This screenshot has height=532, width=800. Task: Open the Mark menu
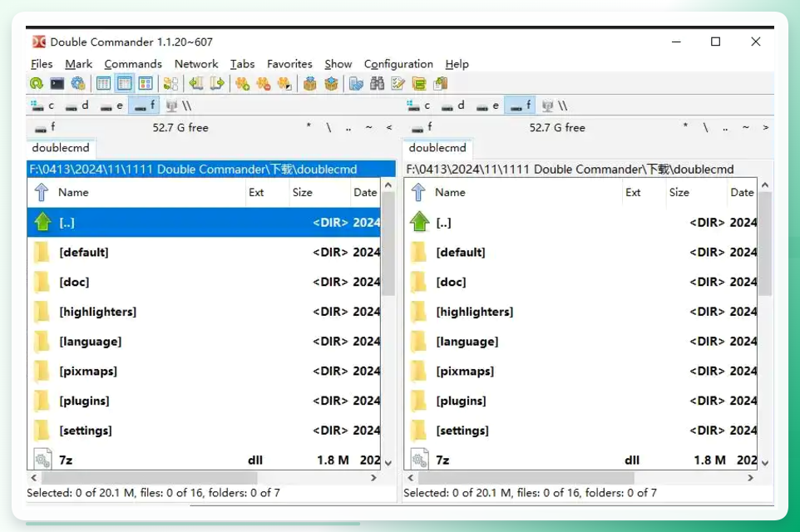tap(78, 64)
